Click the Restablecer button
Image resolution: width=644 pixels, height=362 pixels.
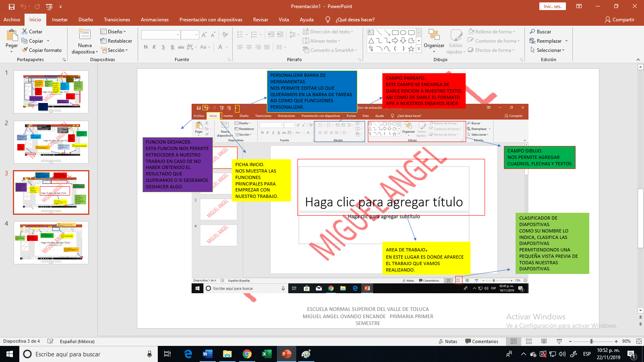(117, 41)
